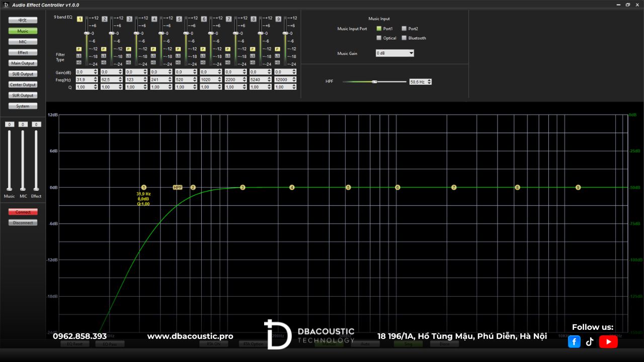The height and width of the screenshot is (362, 644).
Task: Set band 2 filter type to LS
Action: [x=104, y=56]
